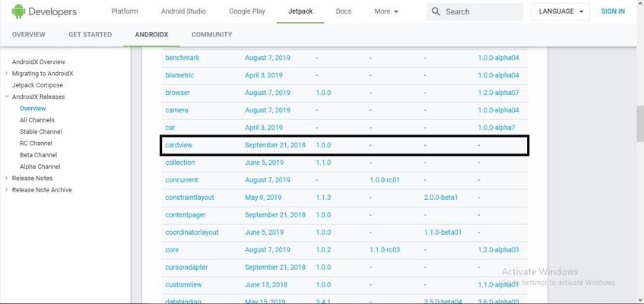Click the page vertical scrollbar thumb
644x304 pixels.
point(640,124)
